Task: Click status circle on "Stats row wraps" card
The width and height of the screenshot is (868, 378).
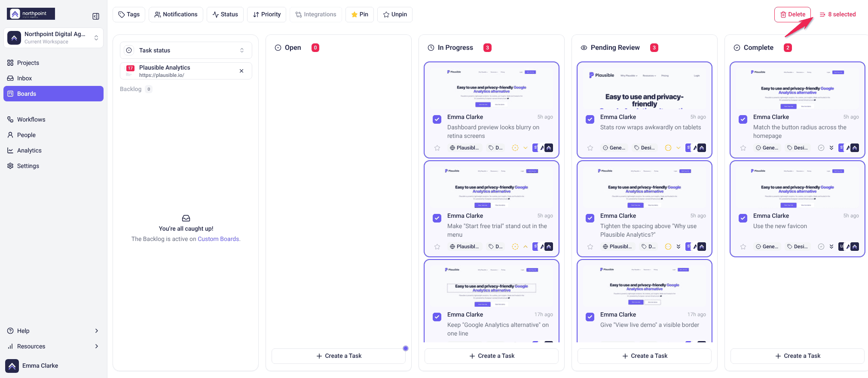Action: pos(668,148)
